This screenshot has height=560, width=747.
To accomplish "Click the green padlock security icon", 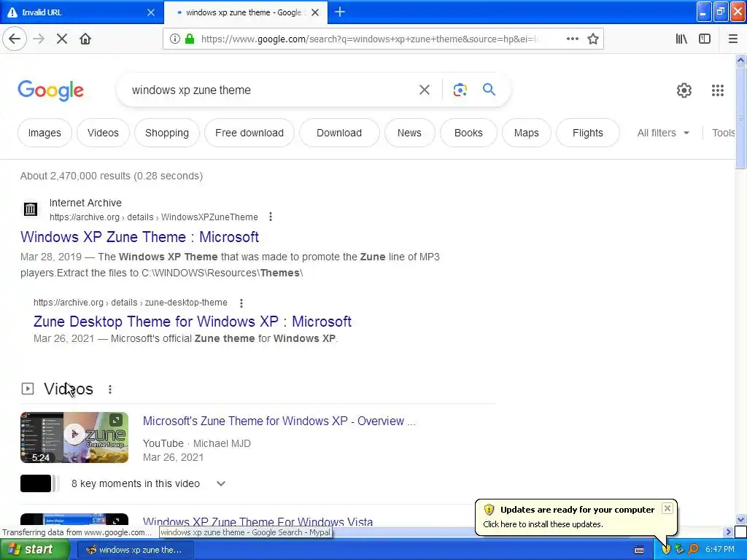I will [190, 39].
